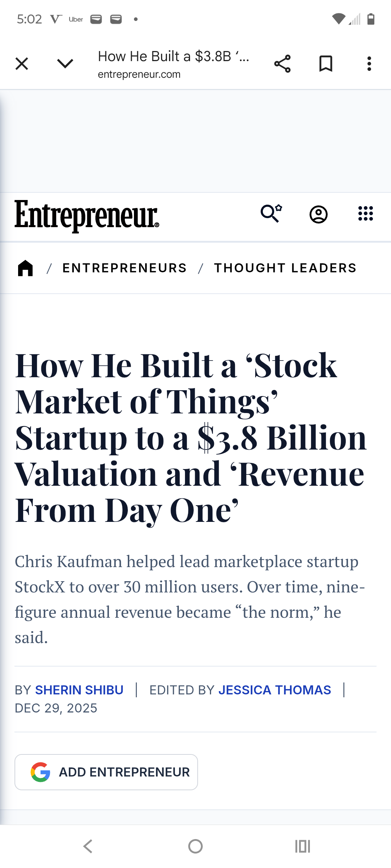Expand the downward chevron next to close
The height and width of the screenshot is (868, 391).
(65, 64)
